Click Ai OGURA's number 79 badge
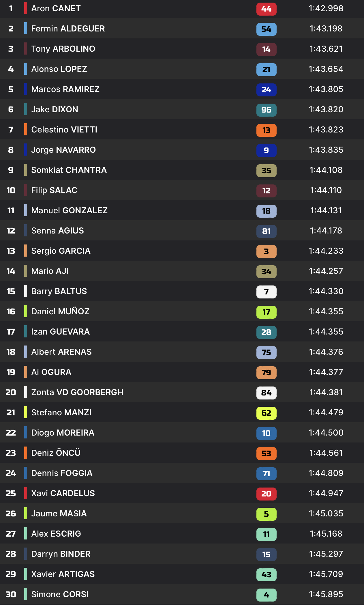Image resolution: width=364 pixels, height=605 pixels. [x=266, y=373]
